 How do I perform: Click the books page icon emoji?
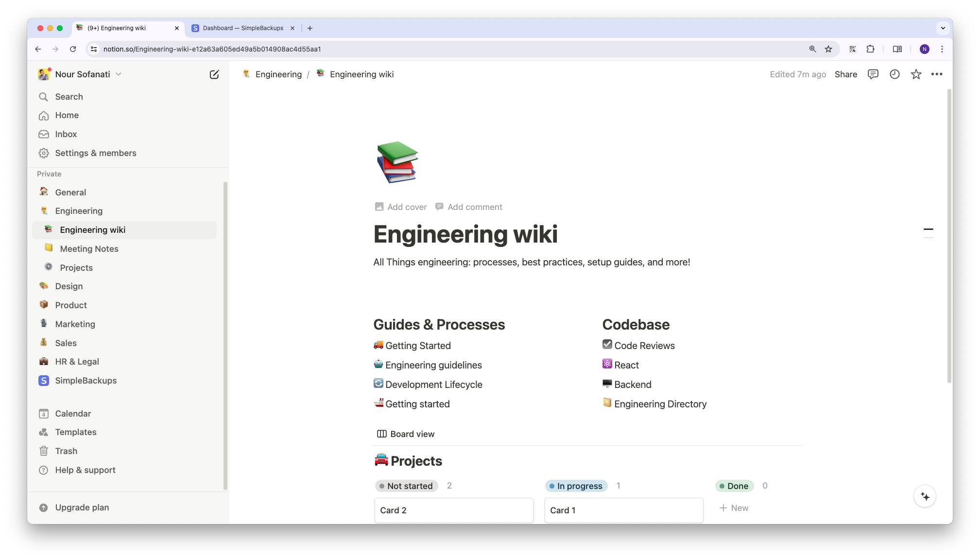tap(397, 162)
